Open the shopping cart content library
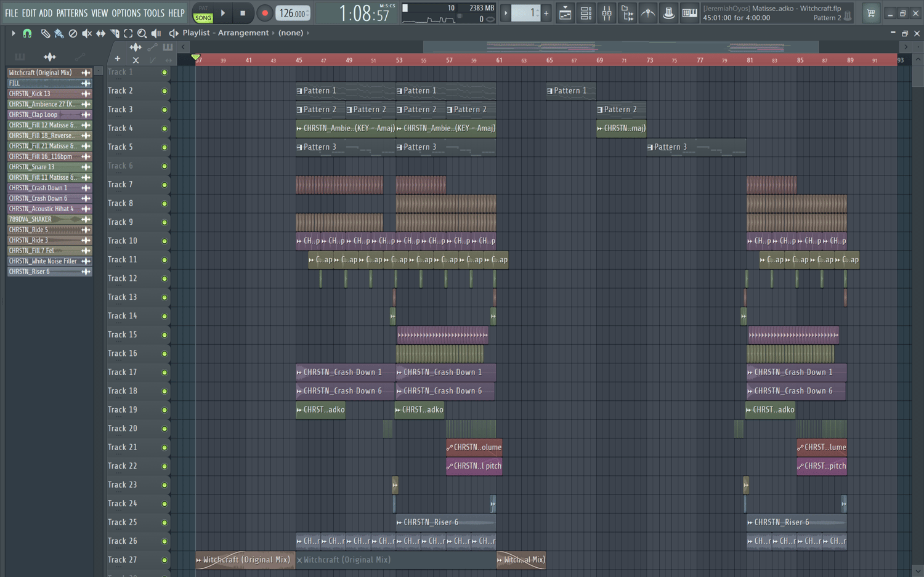Viewport: 924px width, 577px height. (871, 13)
